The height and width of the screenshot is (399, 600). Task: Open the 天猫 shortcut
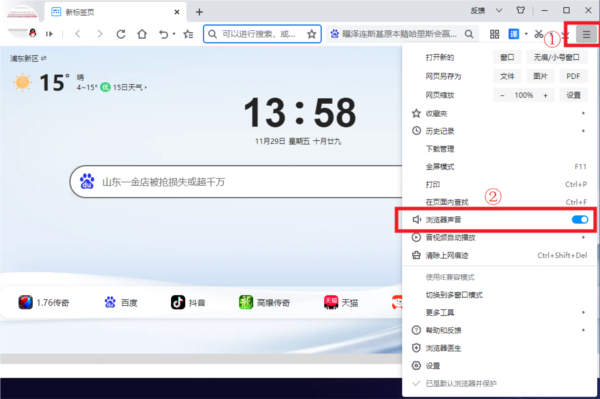point(341,303)
